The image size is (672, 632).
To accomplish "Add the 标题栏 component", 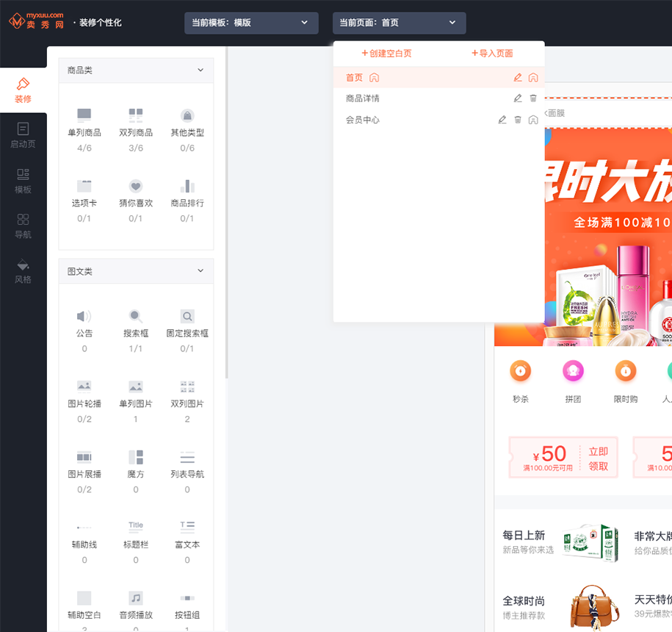I will click(136, 542).
